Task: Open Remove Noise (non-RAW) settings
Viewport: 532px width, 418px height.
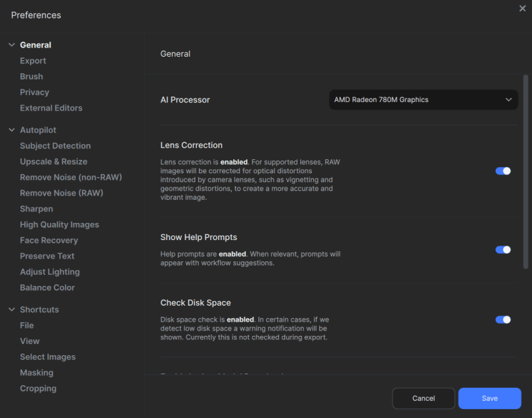Action: click(71, 177)
